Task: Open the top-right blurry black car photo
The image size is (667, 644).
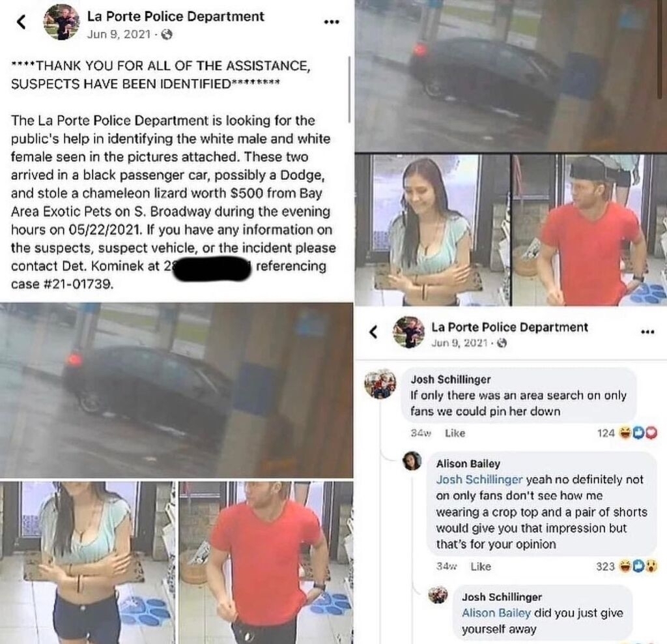Action: point(511,76)
